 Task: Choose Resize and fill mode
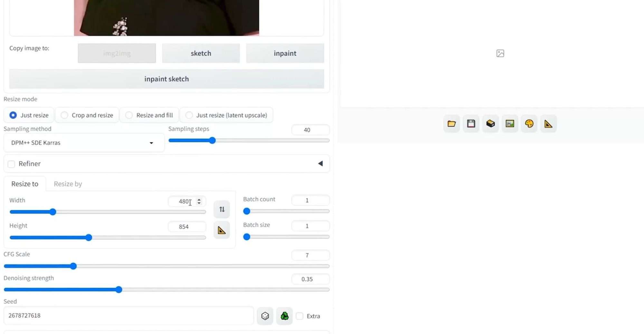[149, 115]
